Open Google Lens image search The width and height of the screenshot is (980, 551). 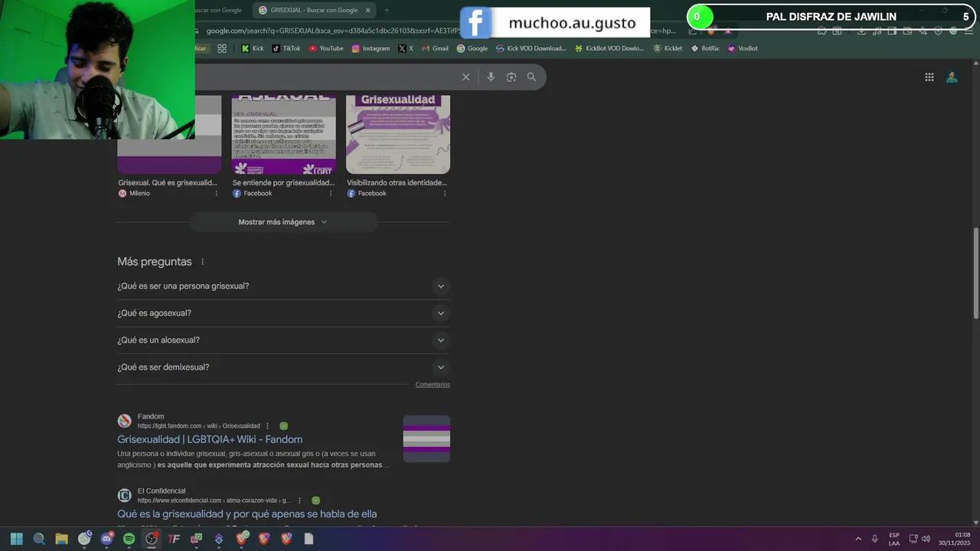511,77
